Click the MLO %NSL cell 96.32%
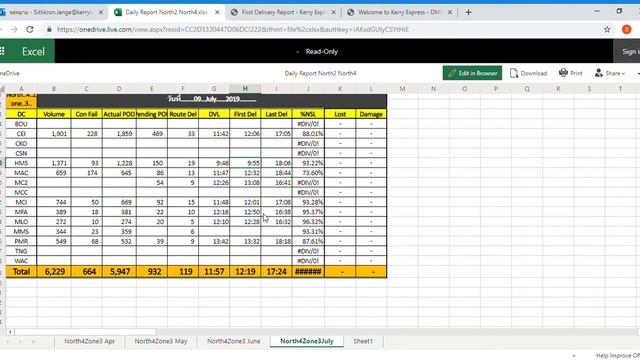 click(308, 222)
